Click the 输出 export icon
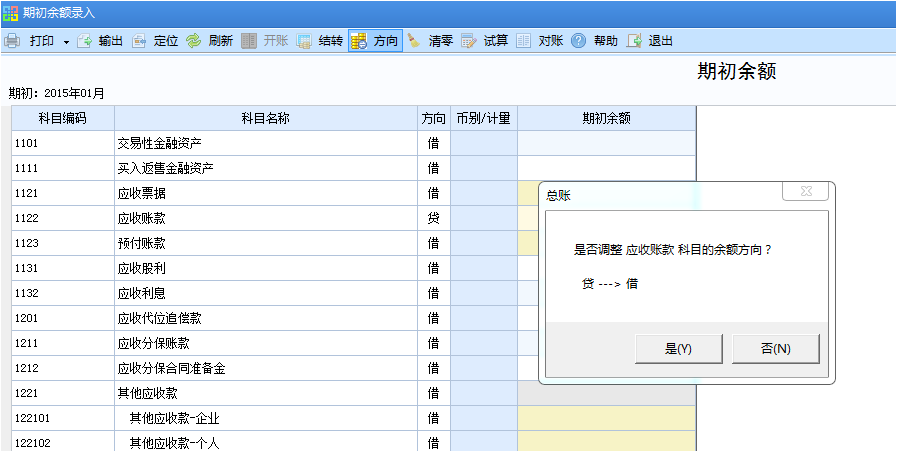 84,41
